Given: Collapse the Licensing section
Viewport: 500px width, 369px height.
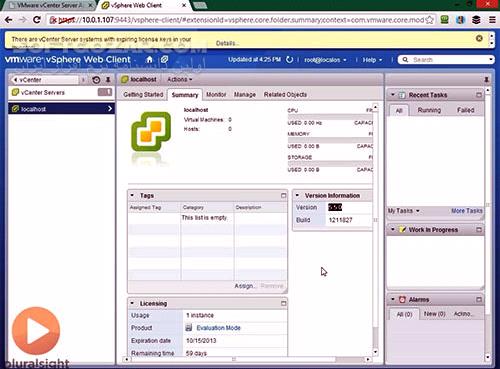Looking at the screenshot, I should [x=132, y=303].
